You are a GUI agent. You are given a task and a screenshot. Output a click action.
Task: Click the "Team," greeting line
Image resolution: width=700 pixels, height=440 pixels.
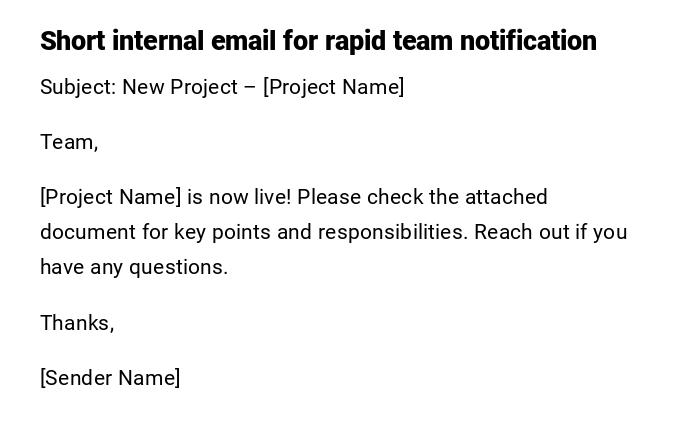[x=69, y=142]
